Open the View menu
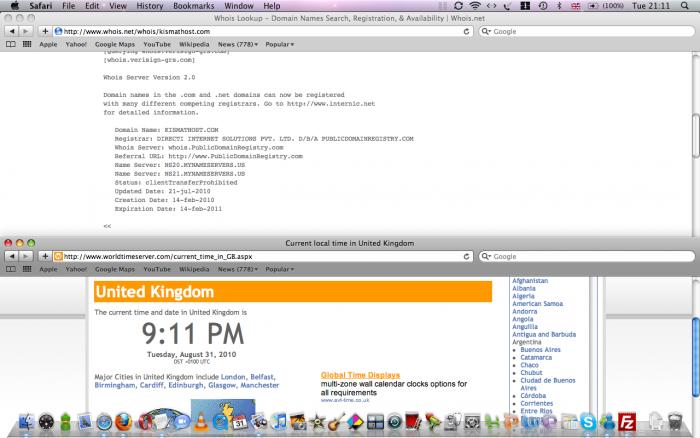This screenshot has width=700, height=438. tap(118, 6)
